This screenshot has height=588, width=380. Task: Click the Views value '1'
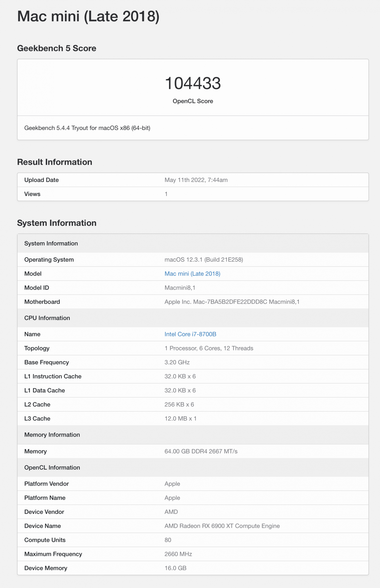pyautogui.click(x=166, y=194)
